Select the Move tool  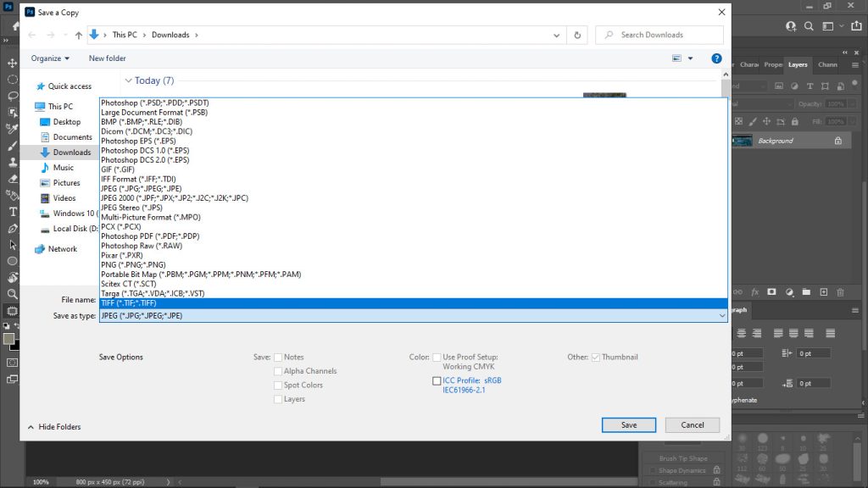[x=13, y=64]
